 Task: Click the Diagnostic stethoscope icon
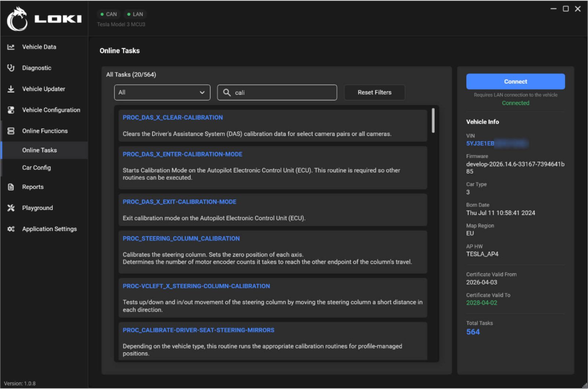[x=11, y=68]
